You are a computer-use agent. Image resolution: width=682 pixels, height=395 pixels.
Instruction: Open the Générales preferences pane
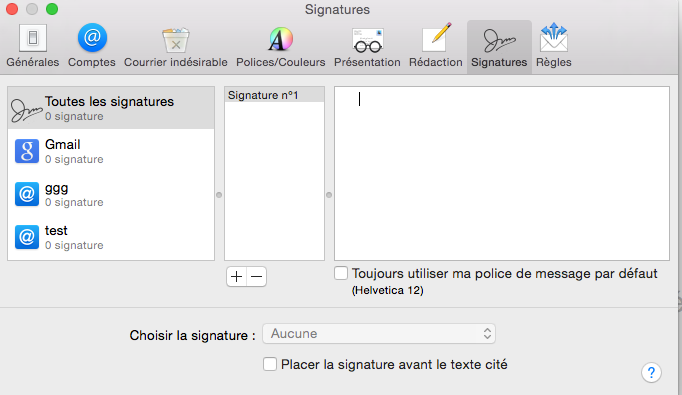point(33,46)
